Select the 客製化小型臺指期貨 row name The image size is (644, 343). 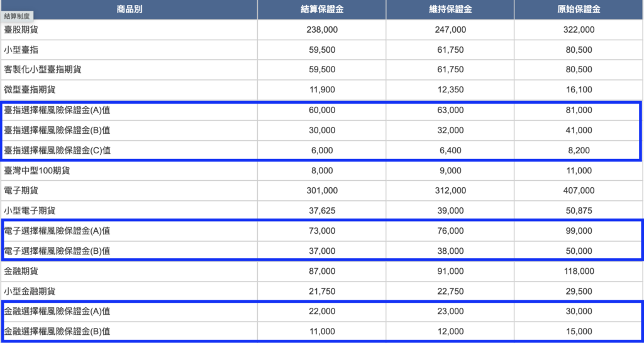43,70
